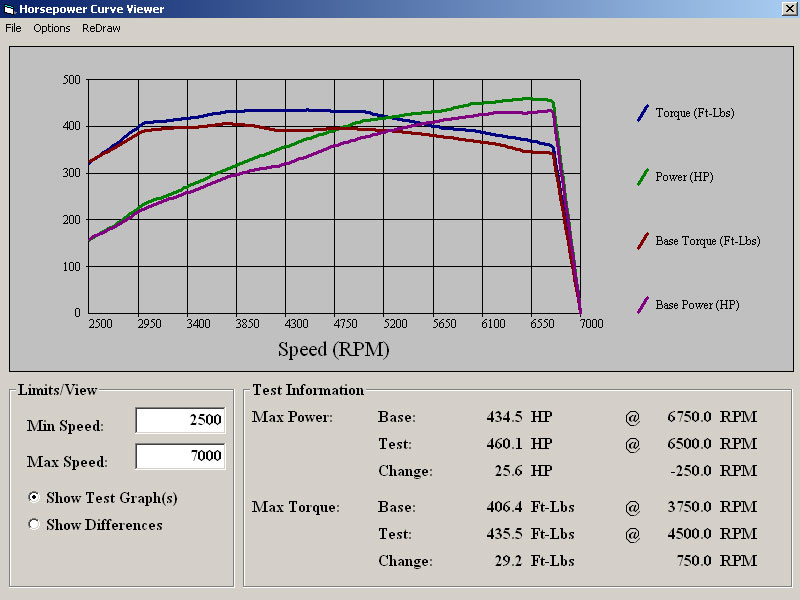Click the purple Base Power legend line
The width and height of the screenshot is (800, 600).
coord(643,305)
